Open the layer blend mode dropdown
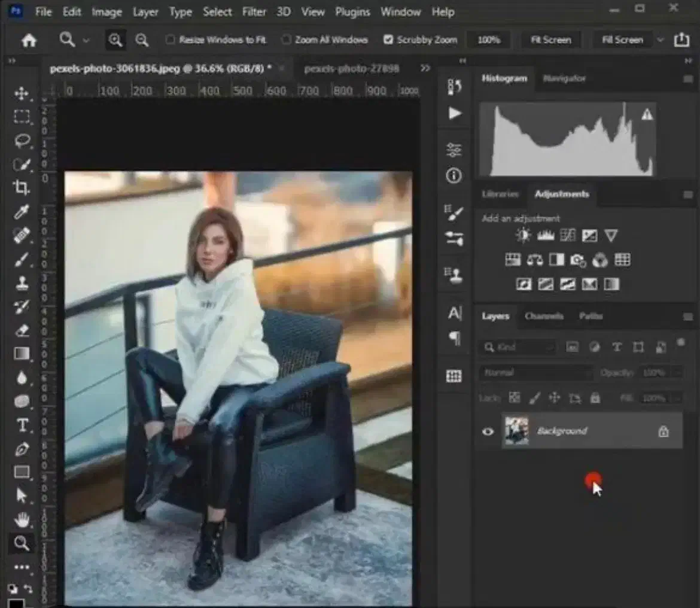This screenshot has width=700, height=608. (535, 373)
